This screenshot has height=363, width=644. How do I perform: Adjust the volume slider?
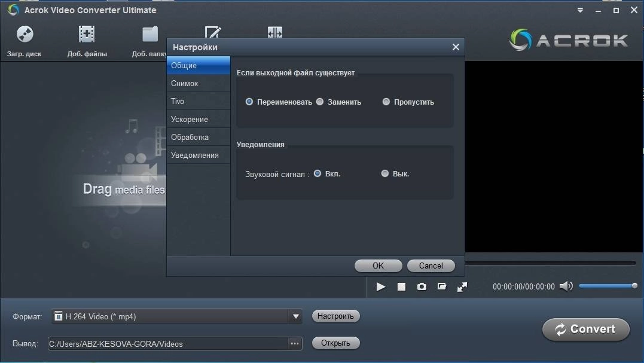(x=608, y=286)
